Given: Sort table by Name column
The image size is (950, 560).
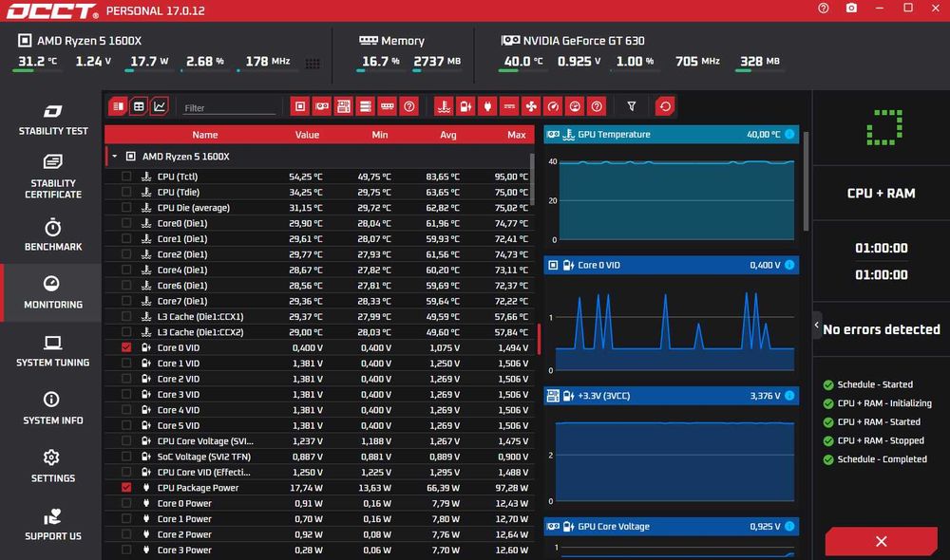Looking at the screenshot, I should pos(205,135).
